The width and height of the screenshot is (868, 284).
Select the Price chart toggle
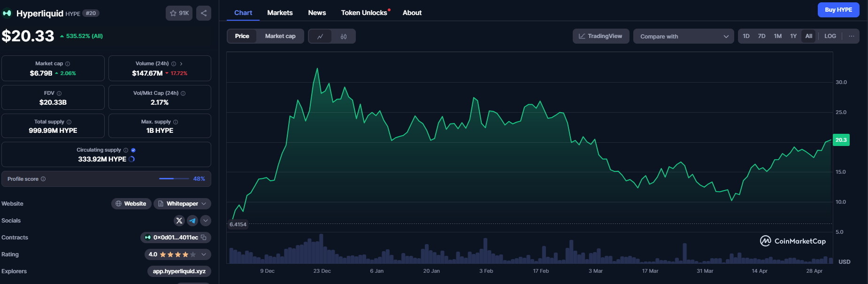pyautogui.click(x=242, y=36)
